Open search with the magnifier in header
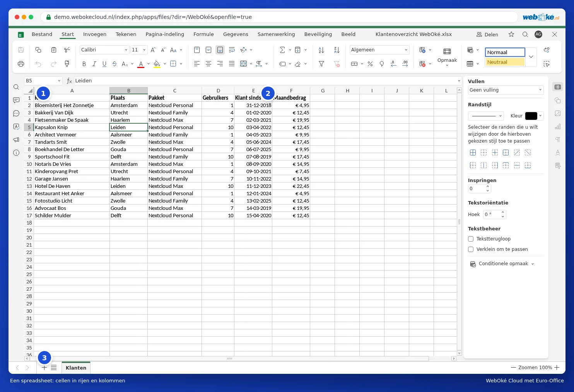 pos(525,34)
